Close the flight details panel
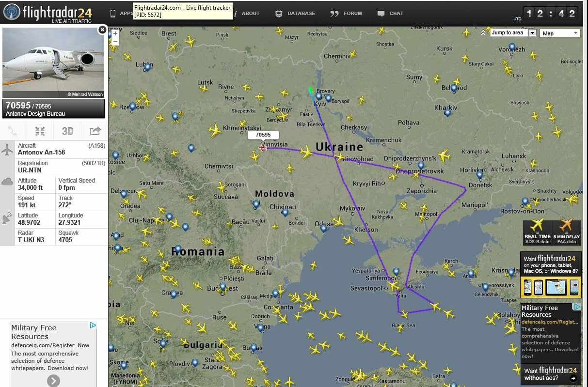This screenshot has width=588, height=387. [x=102, y=30]
